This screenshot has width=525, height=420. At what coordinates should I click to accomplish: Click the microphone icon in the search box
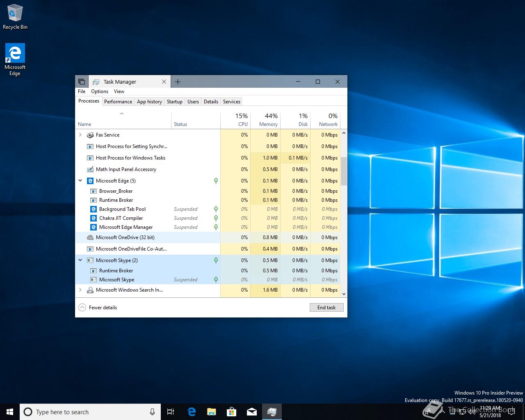[152, 412]
